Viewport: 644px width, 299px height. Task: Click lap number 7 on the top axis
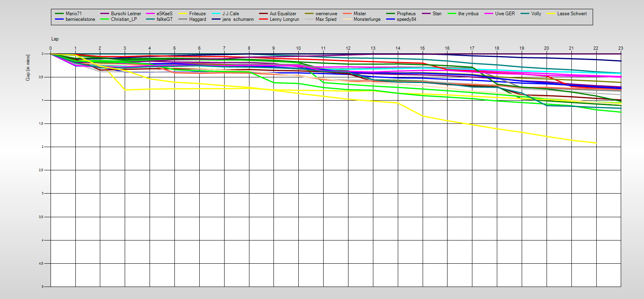click(224, 48)
